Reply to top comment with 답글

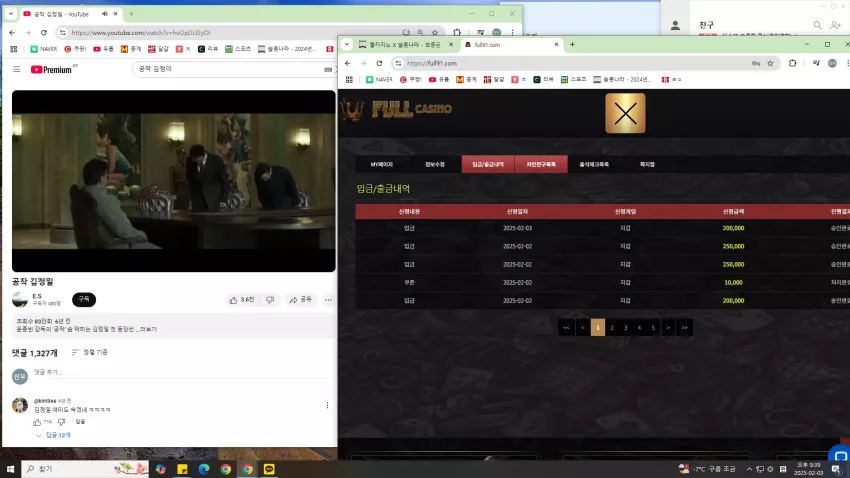point(80,422)
